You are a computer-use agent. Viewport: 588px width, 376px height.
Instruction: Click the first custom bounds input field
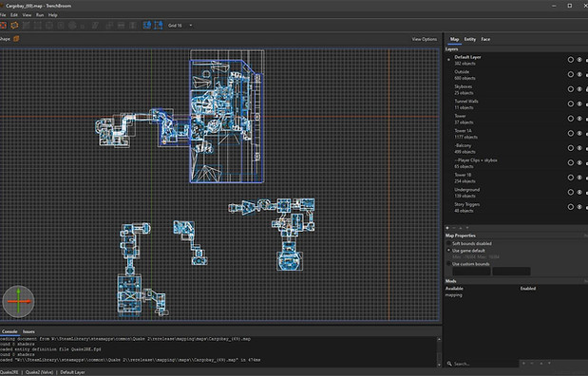(x=471, y=271)
